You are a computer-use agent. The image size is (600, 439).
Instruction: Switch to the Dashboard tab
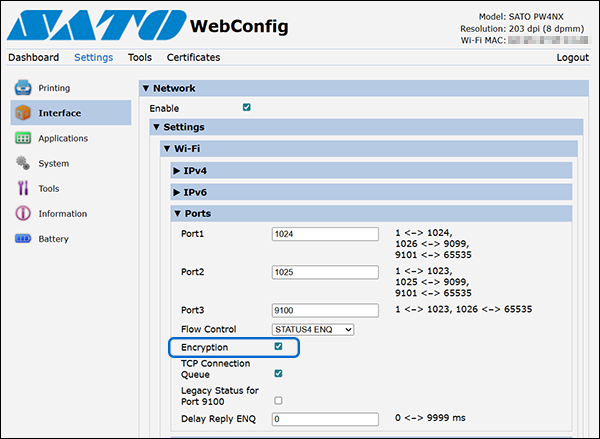34,57
